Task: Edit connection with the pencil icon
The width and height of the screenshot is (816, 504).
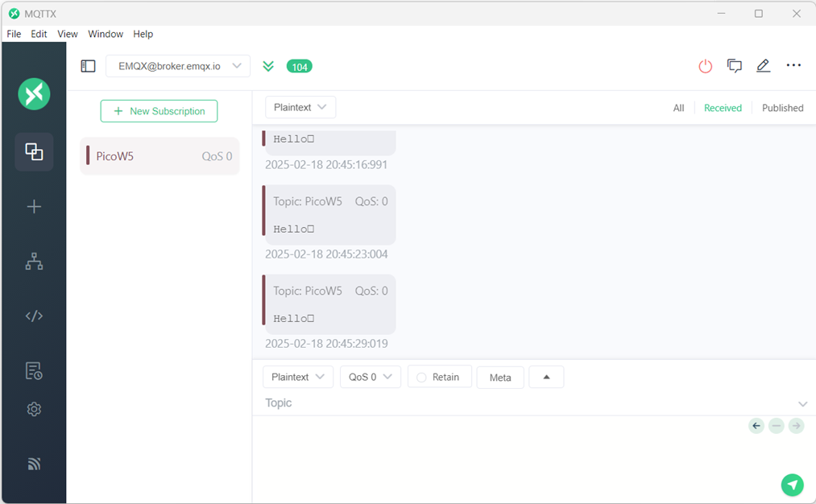Action: (763, 65)
